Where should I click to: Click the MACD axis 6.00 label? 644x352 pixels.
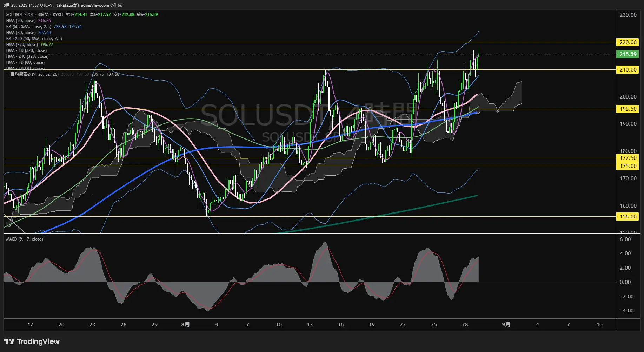(625, 239)
